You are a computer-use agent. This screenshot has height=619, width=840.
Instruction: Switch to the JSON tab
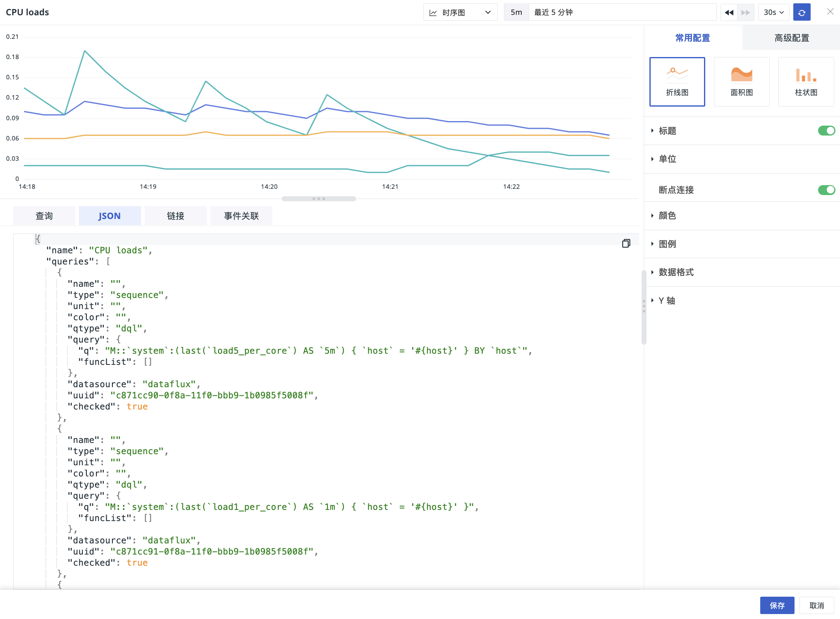point(110,216)
